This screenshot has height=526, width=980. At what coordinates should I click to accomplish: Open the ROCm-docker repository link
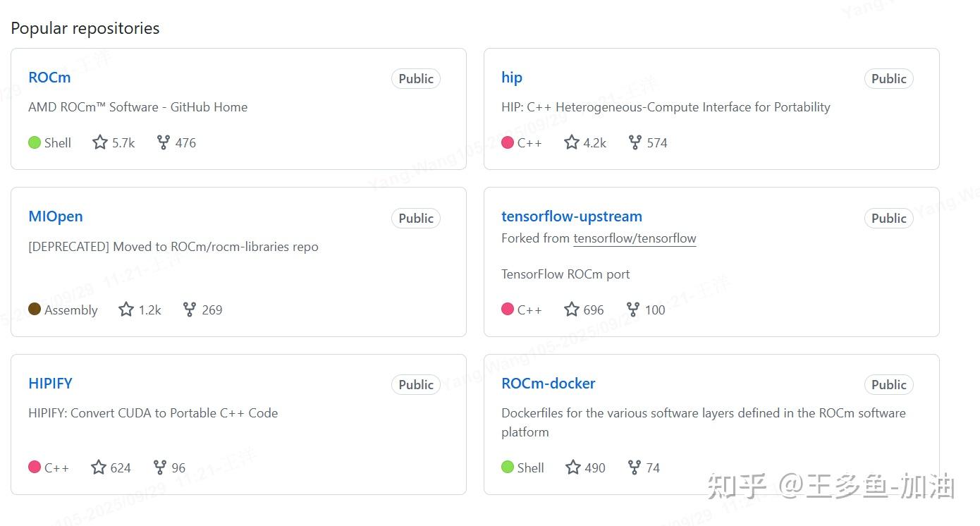549,384
